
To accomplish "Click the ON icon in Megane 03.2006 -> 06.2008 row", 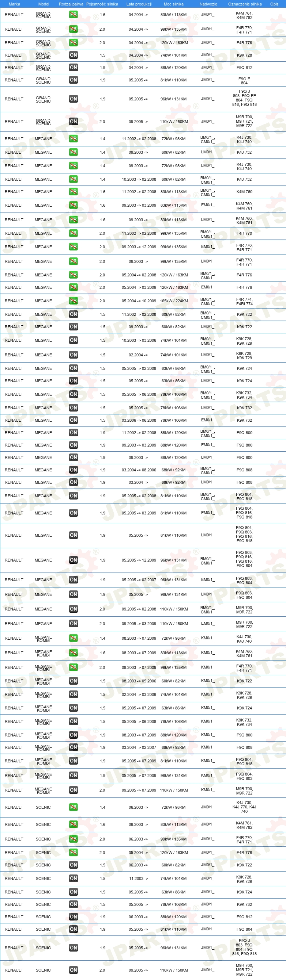I will [74, 420].
